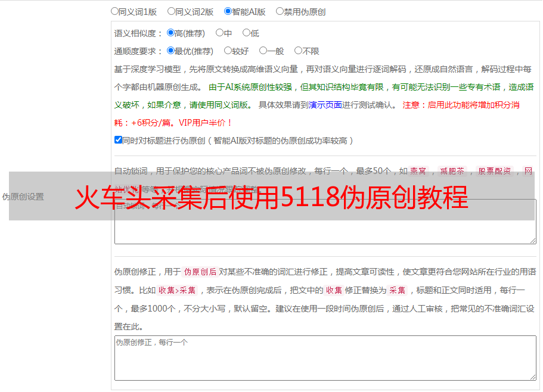543x392 pixels.
Task: Click the resize handle of 自动锁词 box
Action: pos(532,239)
